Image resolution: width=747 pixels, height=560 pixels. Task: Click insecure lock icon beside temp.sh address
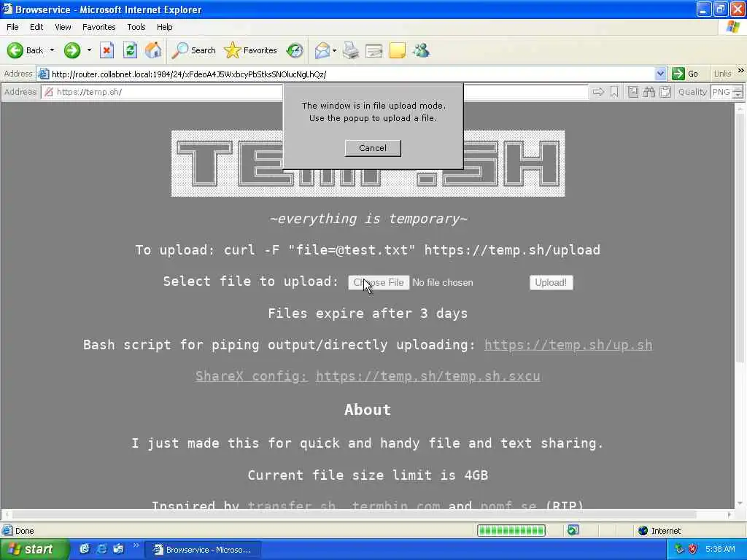(x=49, y=92)
